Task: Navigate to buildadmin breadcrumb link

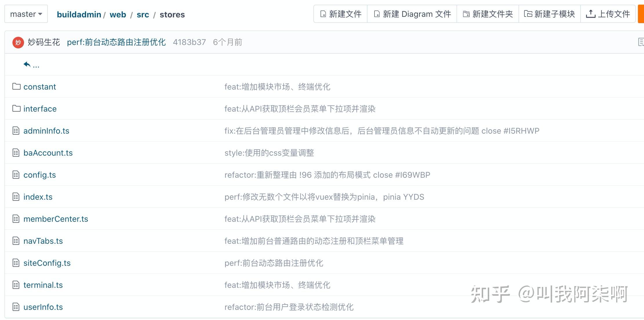Action: [x=79, y=14]
